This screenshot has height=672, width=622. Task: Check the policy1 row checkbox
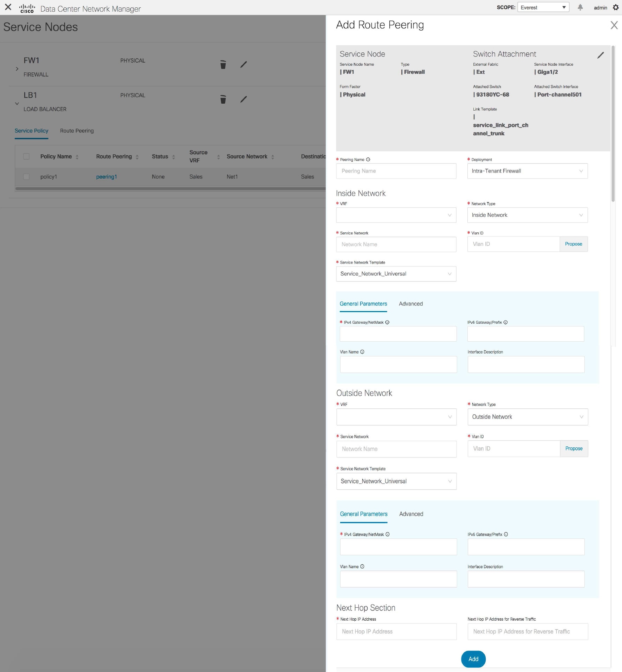click(26, 176)
